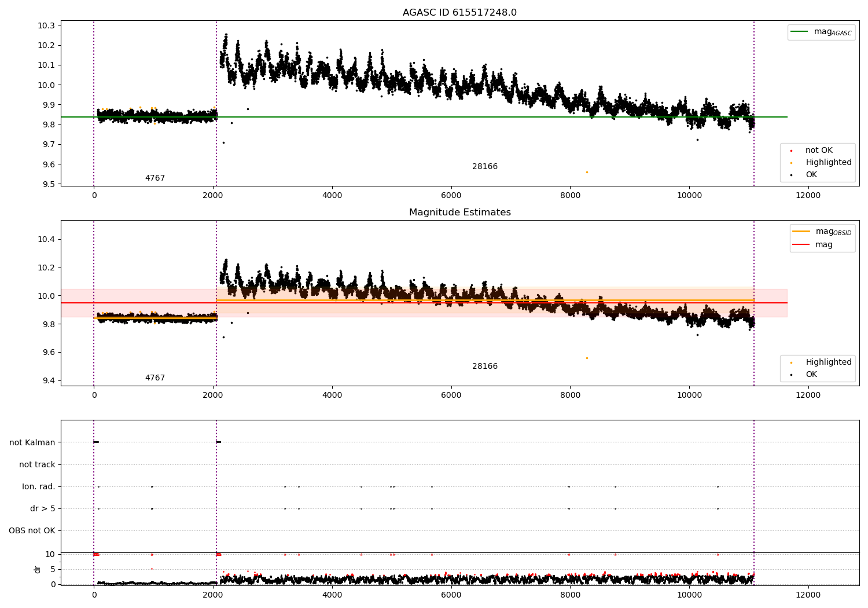Select the 'not Kalman' axis label

coord(32,443)
